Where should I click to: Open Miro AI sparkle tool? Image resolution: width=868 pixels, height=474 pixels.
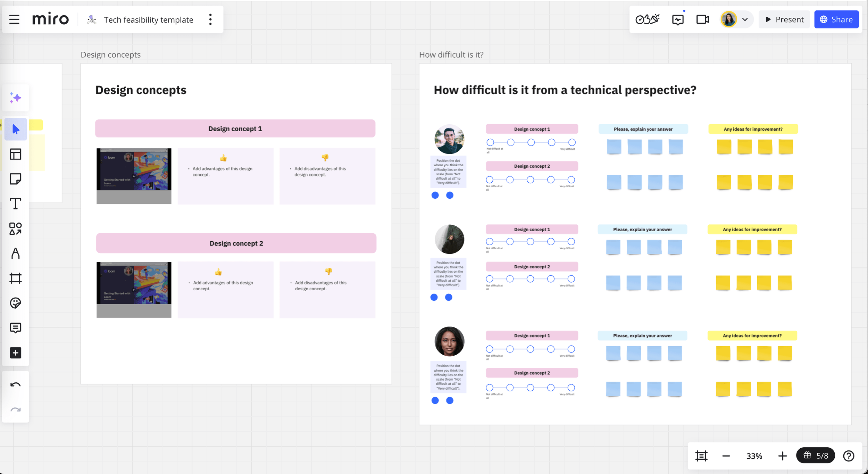click(x=15, y=98)
